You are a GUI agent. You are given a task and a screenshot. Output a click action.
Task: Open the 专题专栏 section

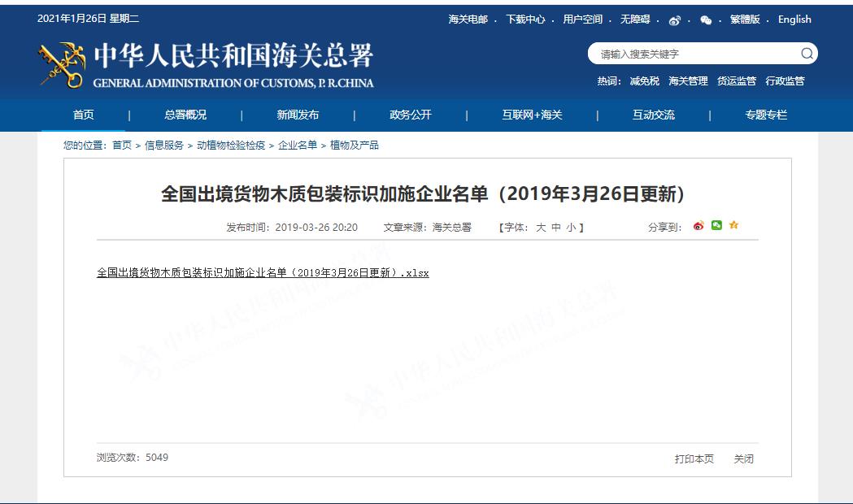764,115
